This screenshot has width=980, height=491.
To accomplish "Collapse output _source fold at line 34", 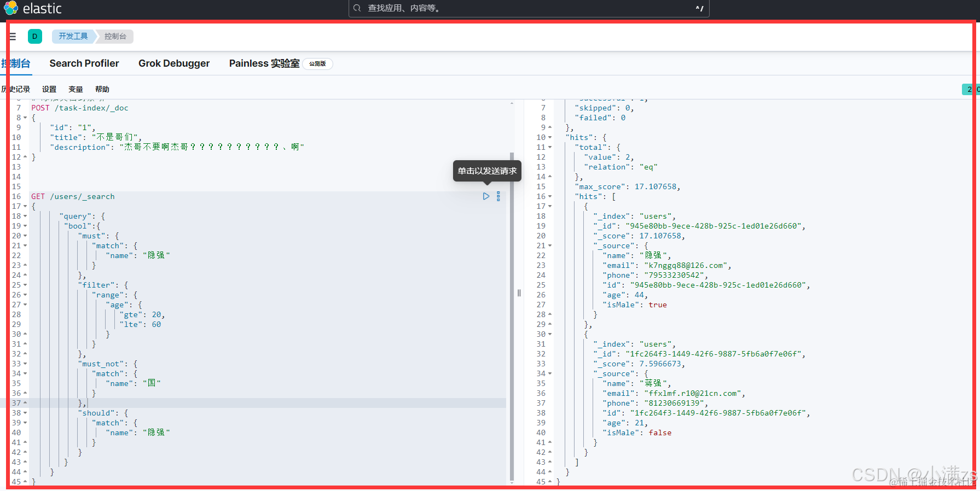I will point(550,373).
